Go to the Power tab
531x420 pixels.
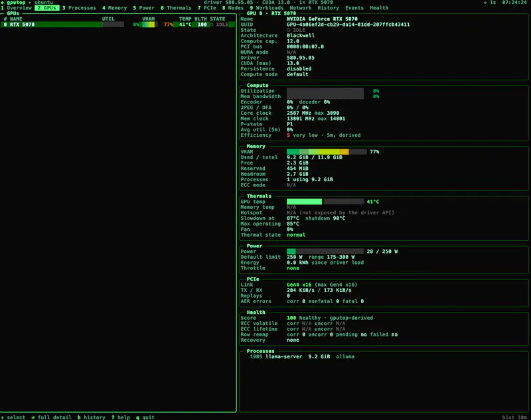pos(143,8)
